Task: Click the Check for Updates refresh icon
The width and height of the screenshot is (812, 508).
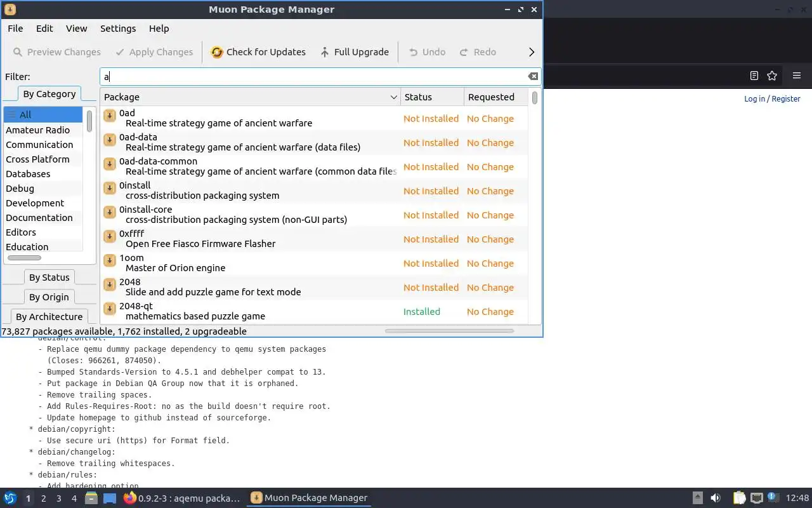Action: (x=217, y=52)
